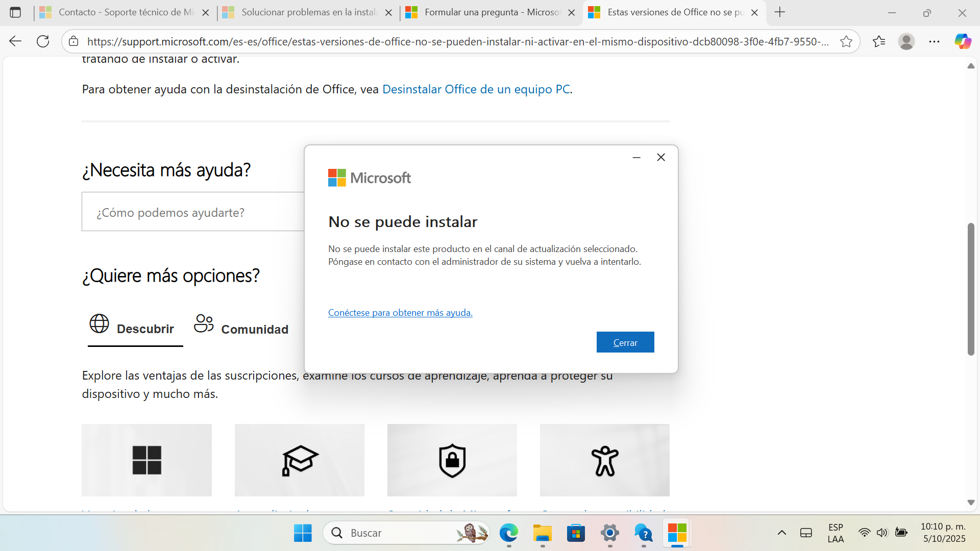This screenshot has height=551, width=980.
Task: Click the page vertical scrollbar thumb
Action: pos(971,289)
